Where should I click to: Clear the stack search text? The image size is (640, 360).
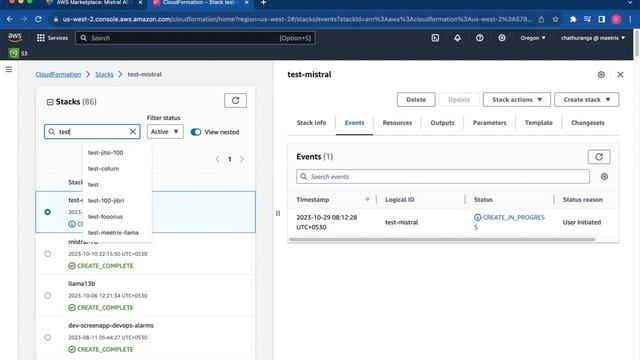133,131
